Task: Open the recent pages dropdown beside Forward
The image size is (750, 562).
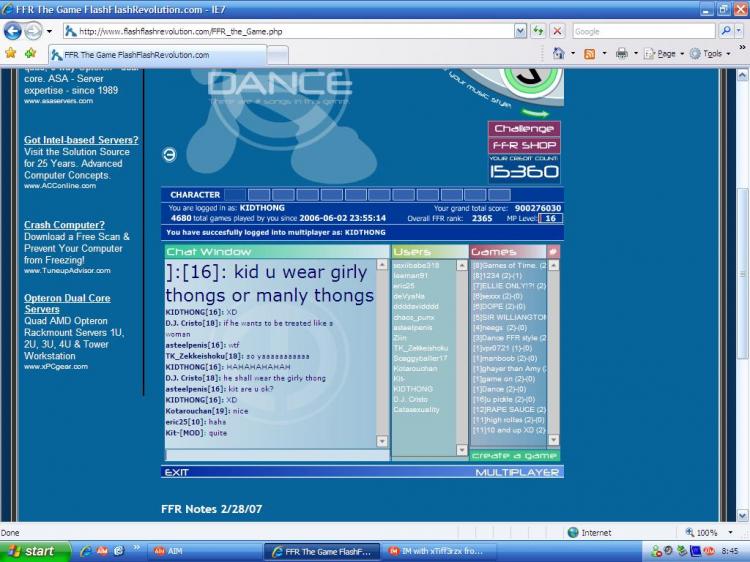Action: coord(49,32)
